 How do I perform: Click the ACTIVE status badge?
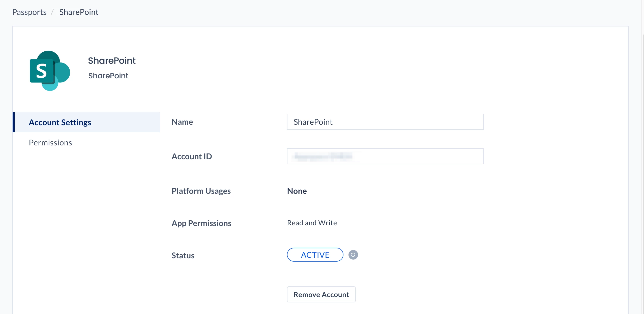[315, 255]
